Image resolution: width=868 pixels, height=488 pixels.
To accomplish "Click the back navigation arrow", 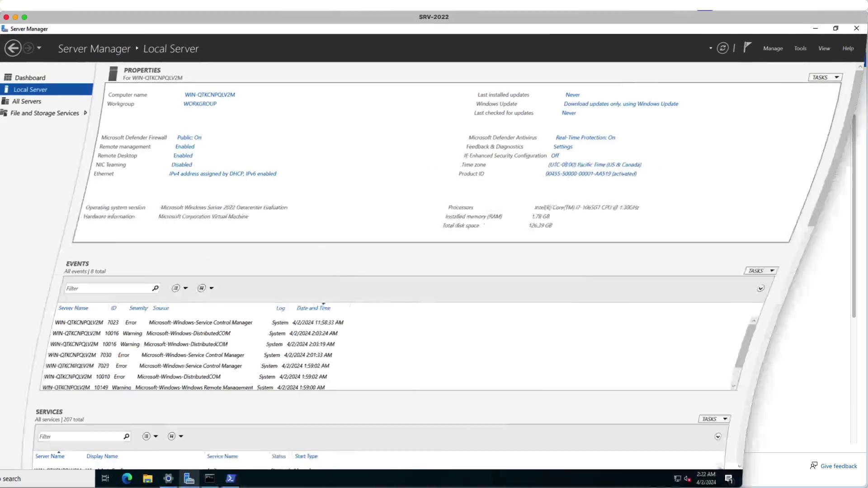I will click(13, 48).
